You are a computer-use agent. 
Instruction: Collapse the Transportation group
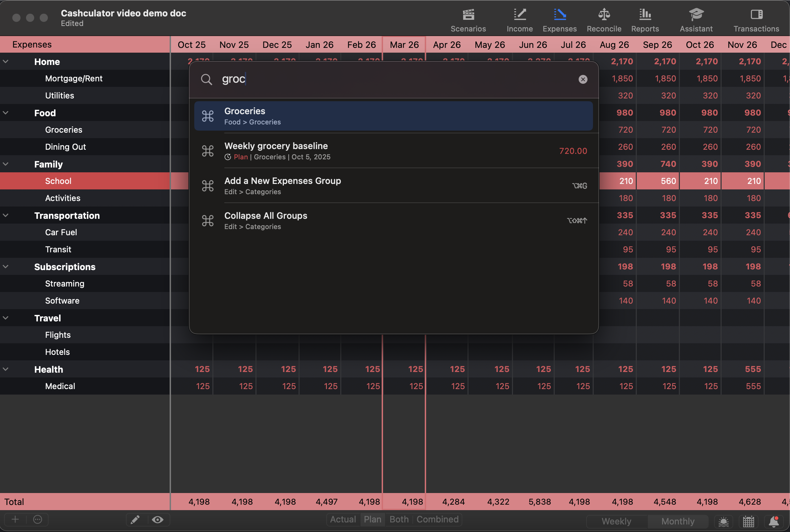pos(5,215)
